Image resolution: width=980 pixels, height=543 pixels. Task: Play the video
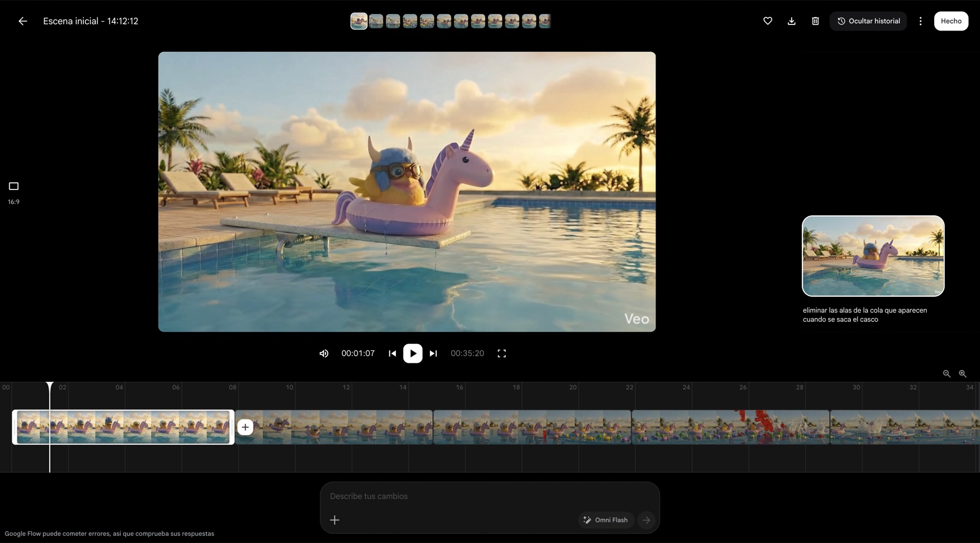[413, 353]
